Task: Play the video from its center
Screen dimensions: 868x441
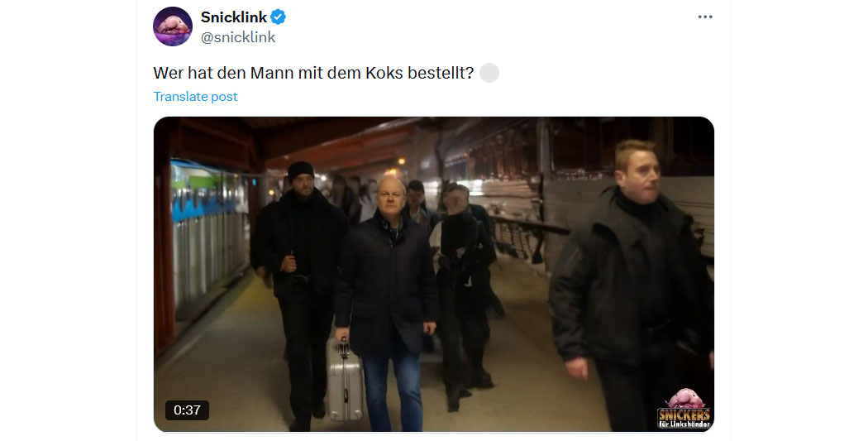Action: 434,274
